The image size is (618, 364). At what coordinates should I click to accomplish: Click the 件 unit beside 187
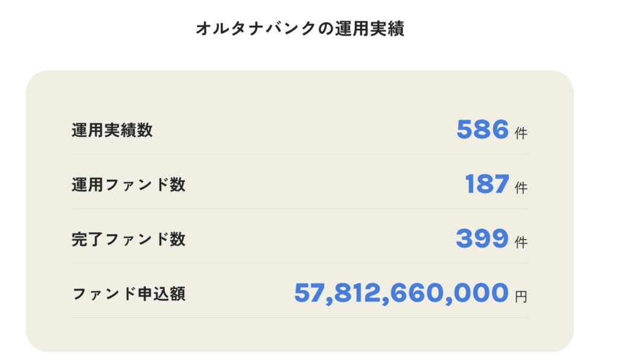coord(521,188)
